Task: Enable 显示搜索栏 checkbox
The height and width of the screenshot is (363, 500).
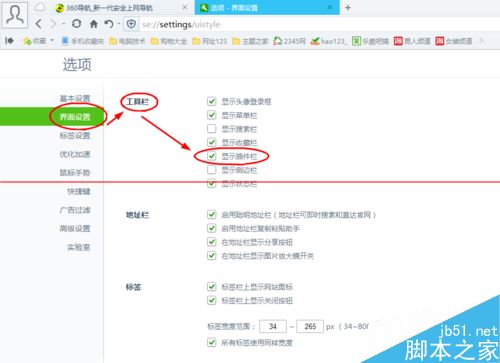Action: [x=212, y=129]
